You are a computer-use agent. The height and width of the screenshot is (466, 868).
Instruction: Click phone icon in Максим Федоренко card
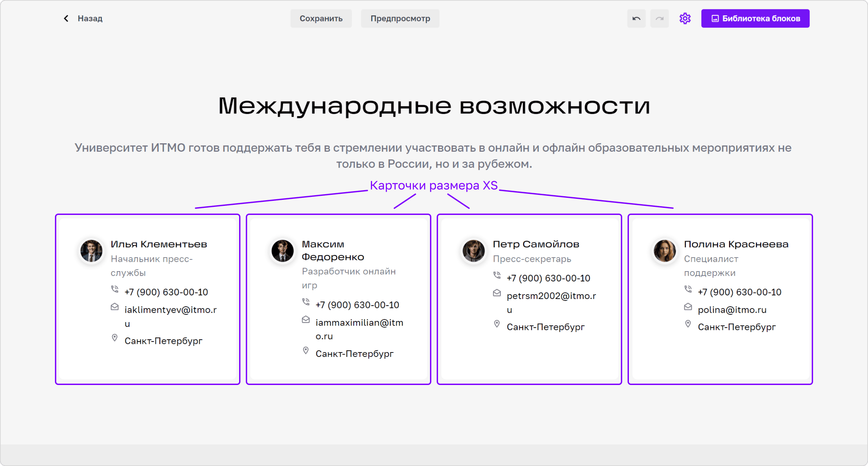pos(306,302)
